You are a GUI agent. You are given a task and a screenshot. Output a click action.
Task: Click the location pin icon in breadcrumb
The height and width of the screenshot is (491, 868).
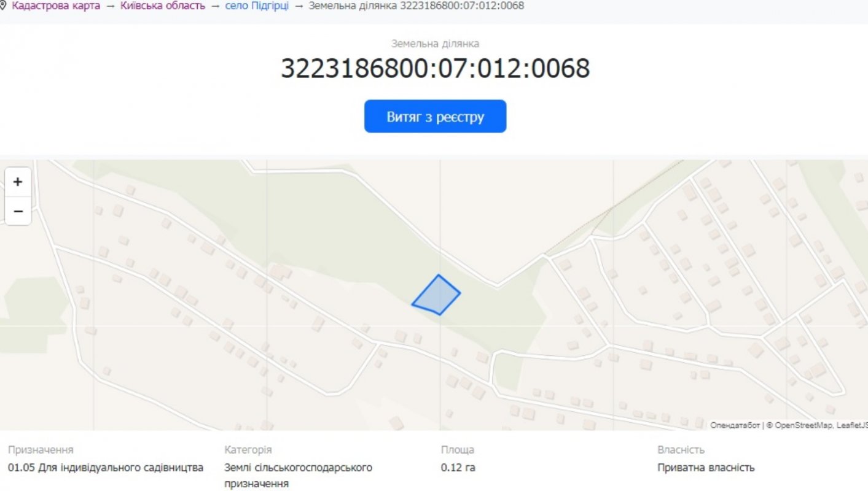[x=3, y=6]
